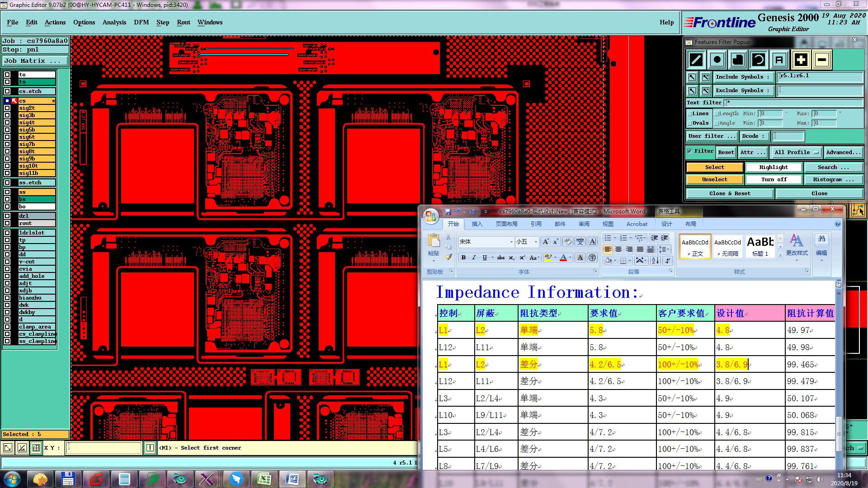Viewport: 868px width, 488px height.
Task: Click the pick-symbol arrow beside Include Symbols
Action: (692, 77)
